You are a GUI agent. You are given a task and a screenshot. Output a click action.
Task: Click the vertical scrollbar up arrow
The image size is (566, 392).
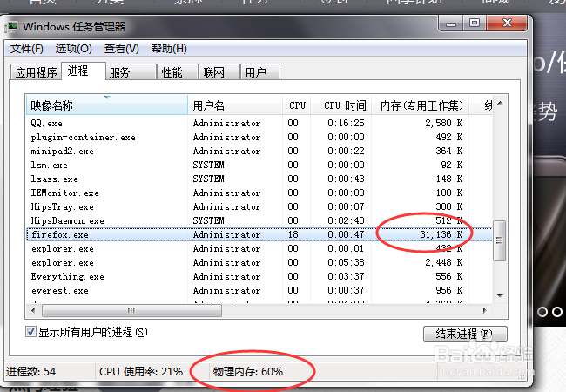(x=500, y=104)
